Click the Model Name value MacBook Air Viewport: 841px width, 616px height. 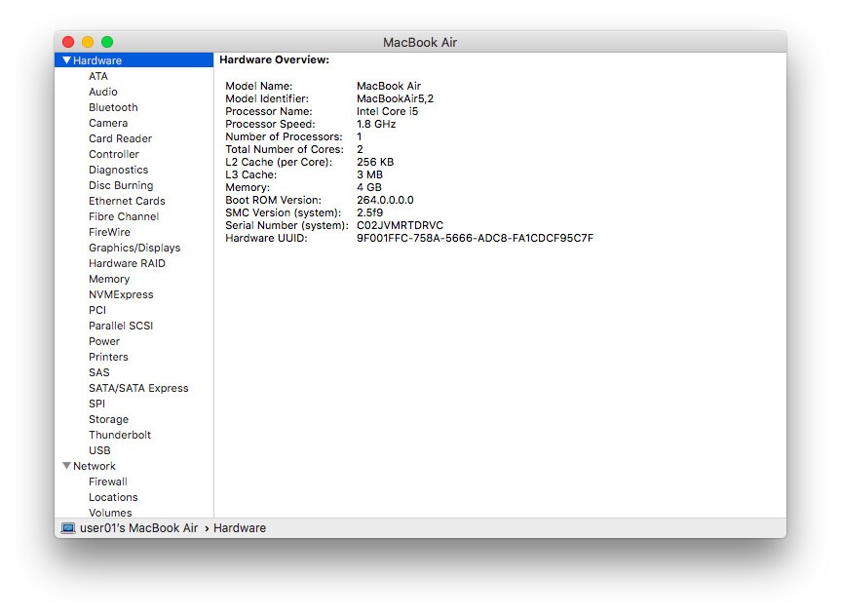(x=389, y=86)
